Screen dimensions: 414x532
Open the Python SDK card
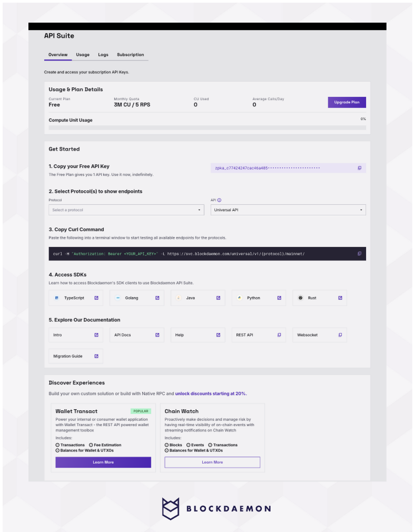point(259,298)
